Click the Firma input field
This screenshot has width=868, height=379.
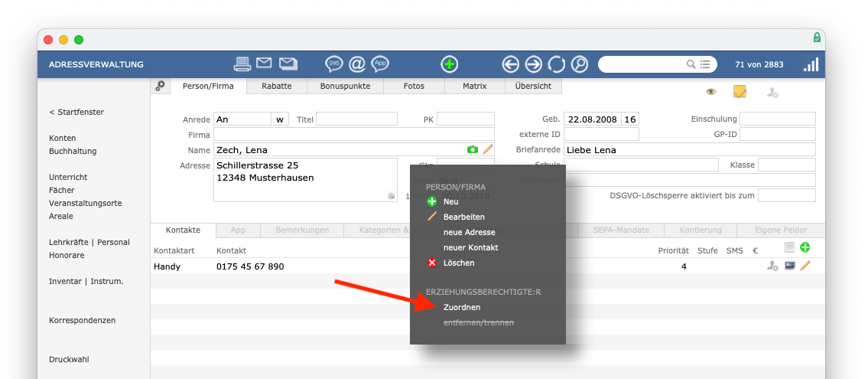tap(354, 135)
